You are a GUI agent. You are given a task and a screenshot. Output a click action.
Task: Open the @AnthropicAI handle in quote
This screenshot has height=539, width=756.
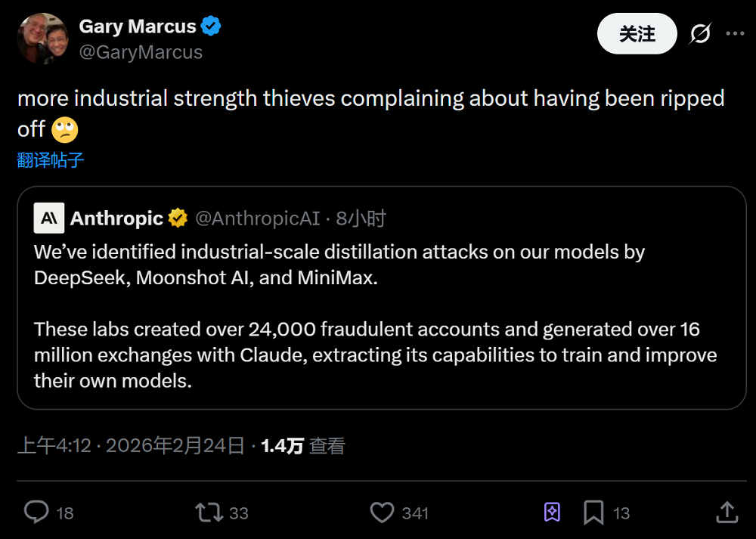point(257,219)
